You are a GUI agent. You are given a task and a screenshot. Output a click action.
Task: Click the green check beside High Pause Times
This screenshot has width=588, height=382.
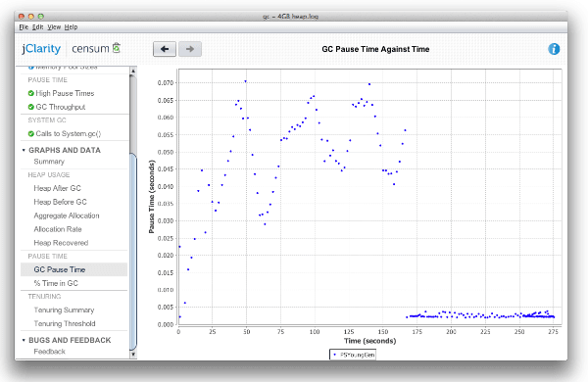pyautogui.click(x=31, y=93)
